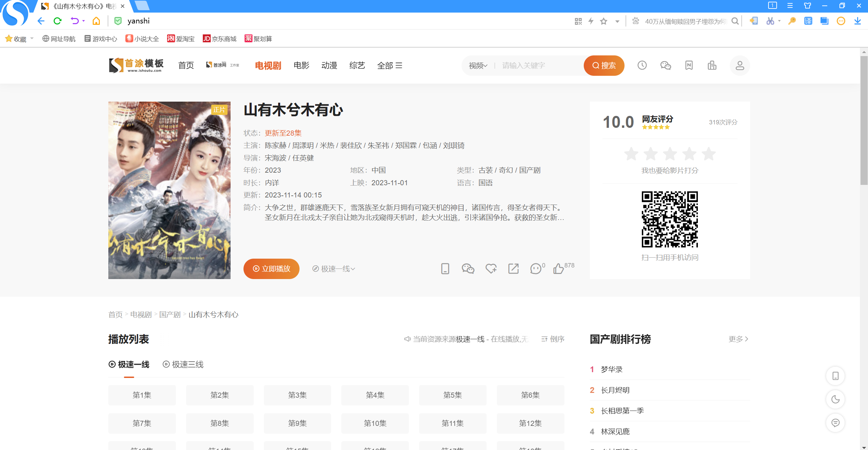868x450 pixels.
Task: Open 第5集 episode link
Action: coord(452,395)
